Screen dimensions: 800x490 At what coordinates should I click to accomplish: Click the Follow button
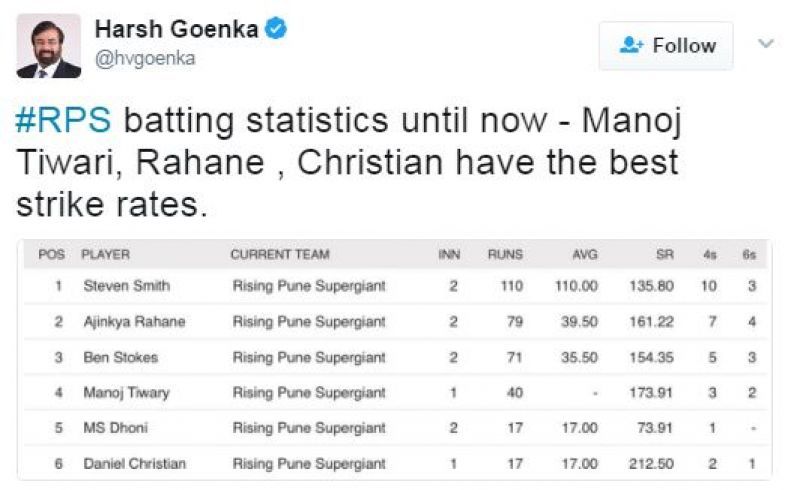coord(666,45)
